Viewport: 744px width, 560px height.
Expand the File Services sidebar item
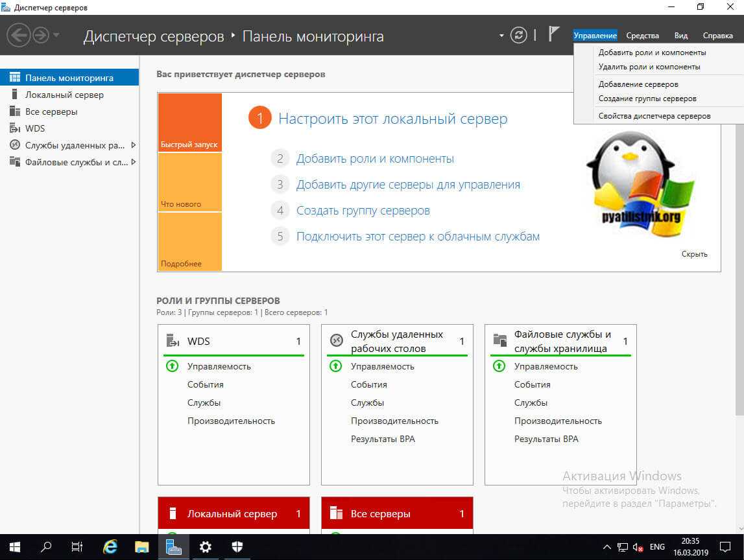click(133, 162)
